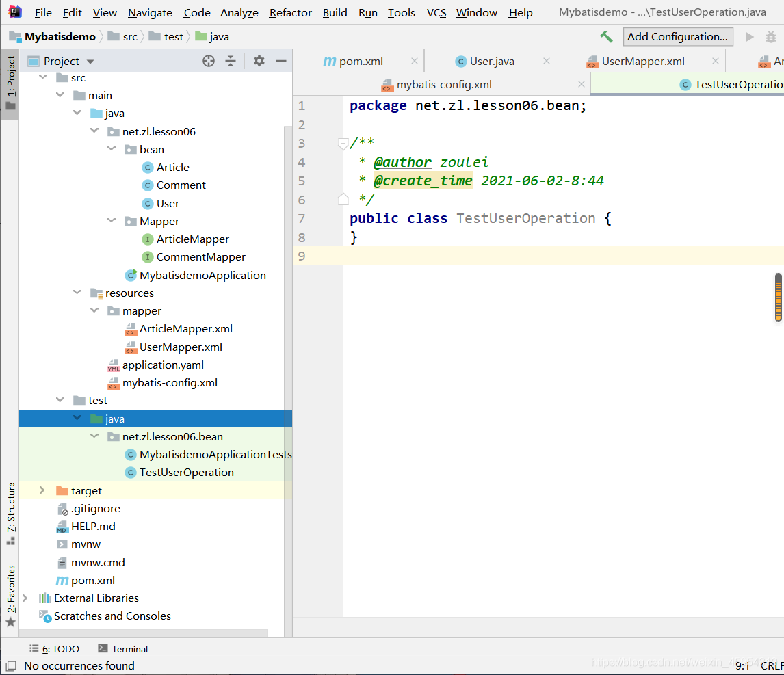This screenshot has width=784, height=675.
Task: Open the File menu
Action: tap(43, 12)
